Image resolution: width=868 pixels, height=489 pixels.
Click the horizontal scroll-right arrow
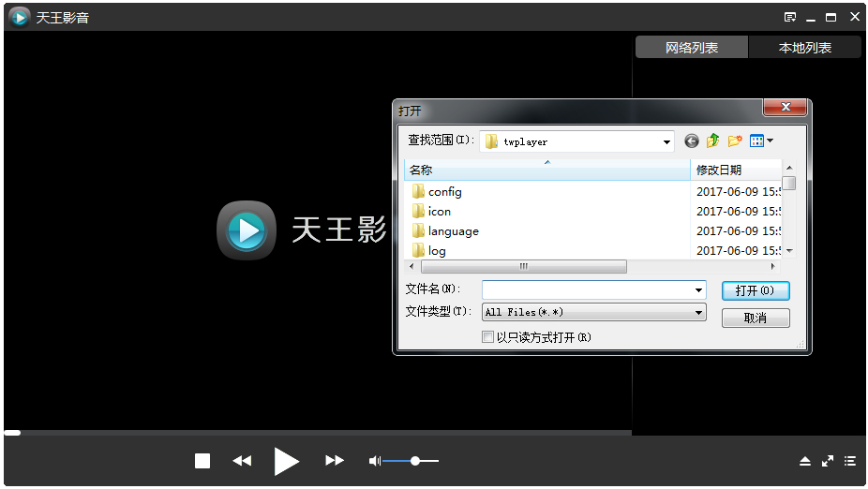point(773,267)
